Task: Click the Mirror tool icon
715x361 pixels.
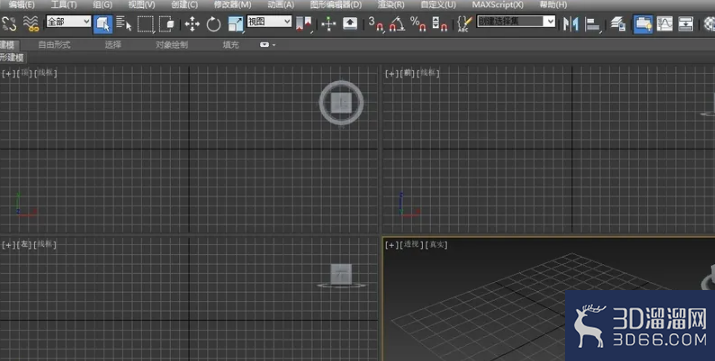Action: [x=570, y=24]
